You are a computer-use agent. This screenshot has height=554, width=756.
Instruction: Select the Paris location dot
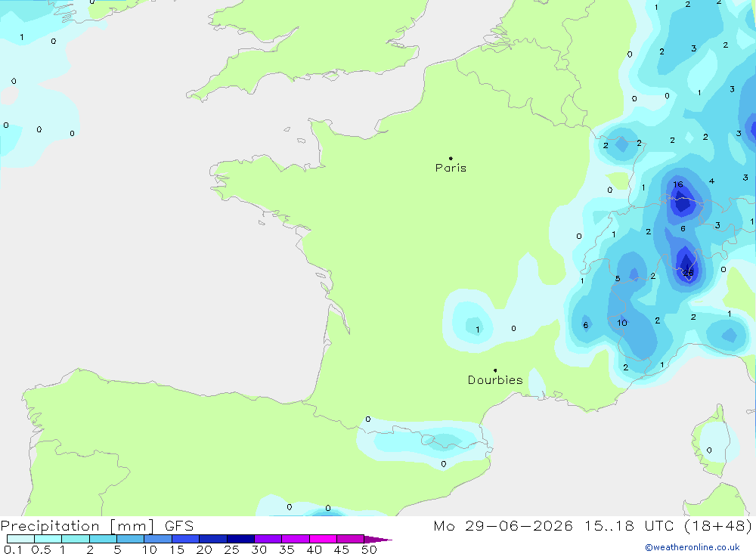click(451, 158)
